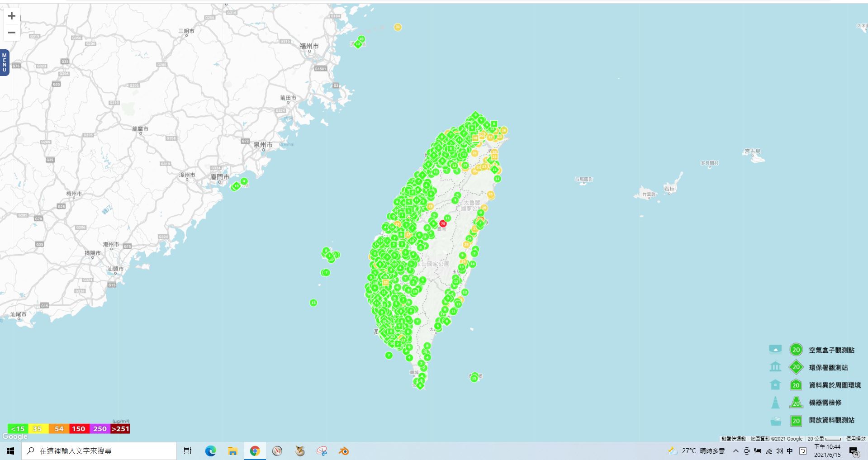Viewport: 868px width, 460px height.
Task: Check the battery status icon
Action: (x=758, y=451)
